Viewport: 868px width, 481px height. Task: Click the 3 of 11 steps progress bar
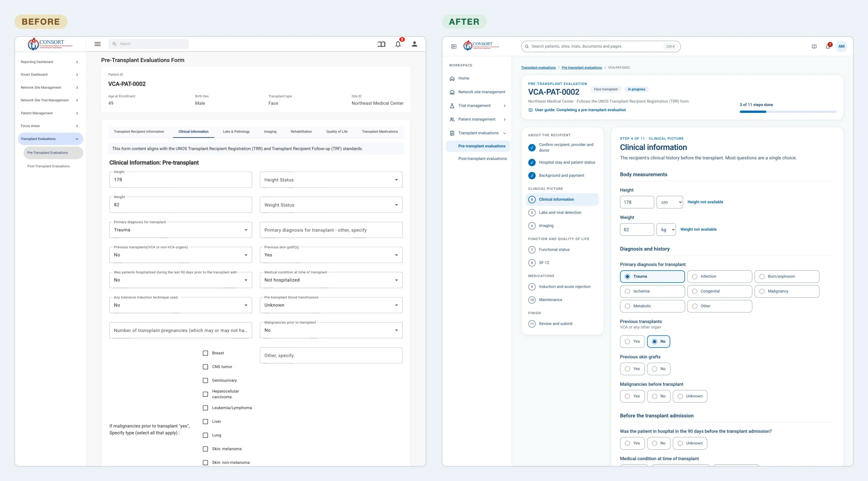(x=788, y=112)
